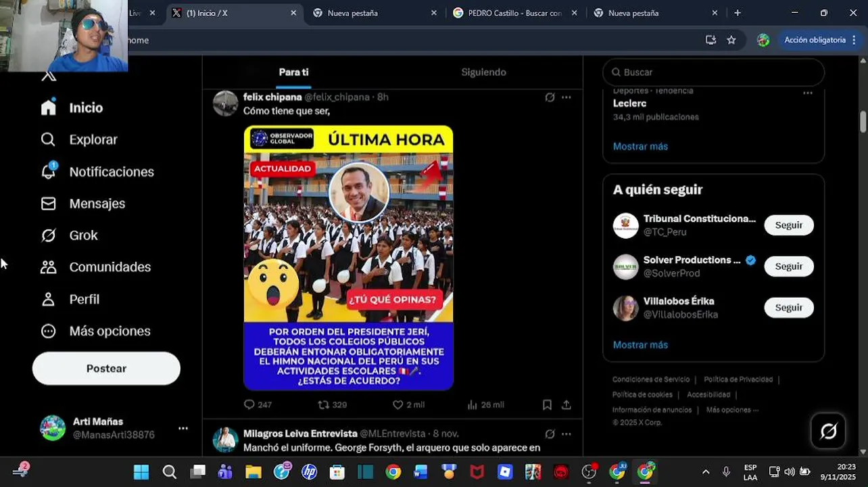View analytics of felix chipana post
This screenshot has width=868, height=487.
coord(485,404)
